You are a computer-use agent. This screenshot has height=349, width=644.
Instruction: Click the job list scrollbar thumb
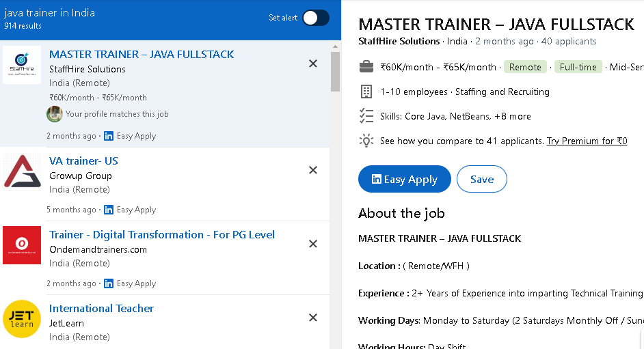point(335,71)
